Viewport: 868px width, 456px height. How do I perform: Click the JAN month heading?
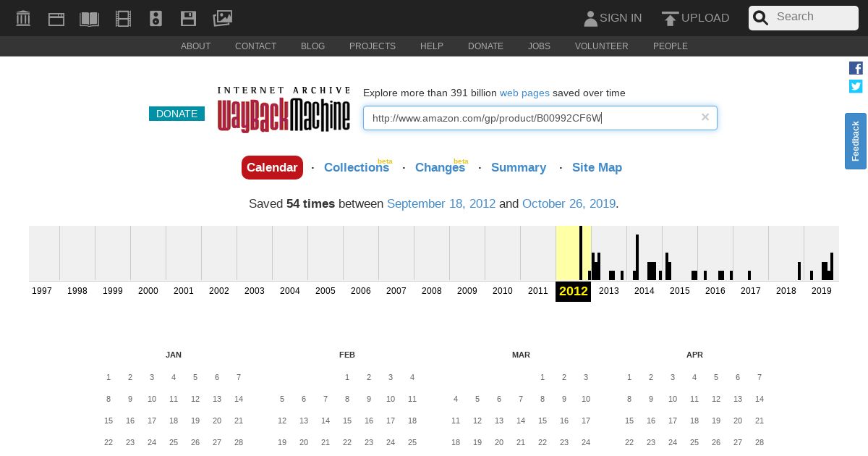174,355
